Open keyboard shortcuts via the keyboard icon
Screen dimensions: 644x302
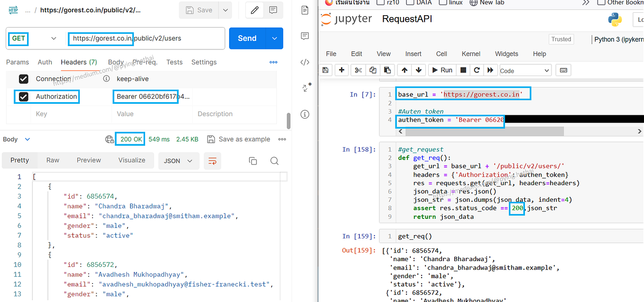pos(563,70)
